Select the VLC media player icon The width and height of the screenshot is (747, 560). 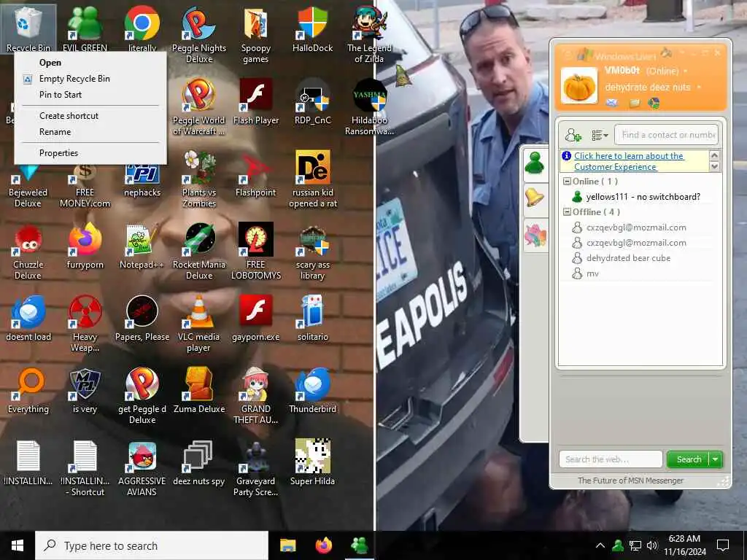click(x=199, y=324)
